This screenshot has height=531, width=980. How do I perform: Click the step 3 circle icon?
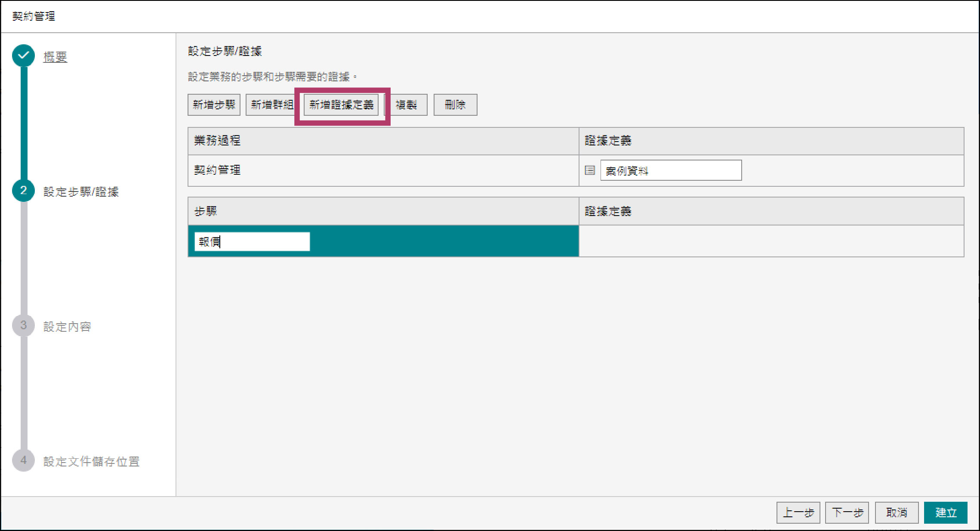tap(24, 326)
